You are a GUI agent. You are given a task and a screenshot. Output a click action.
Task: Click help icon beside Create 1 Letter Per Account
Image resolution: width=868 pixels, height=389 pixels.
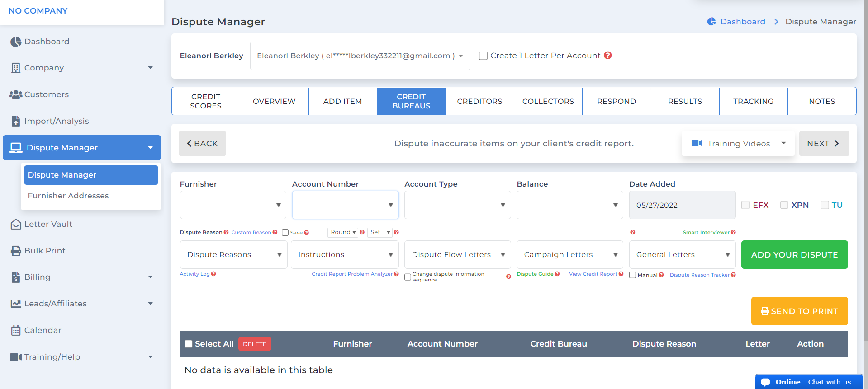click(608, 55)
